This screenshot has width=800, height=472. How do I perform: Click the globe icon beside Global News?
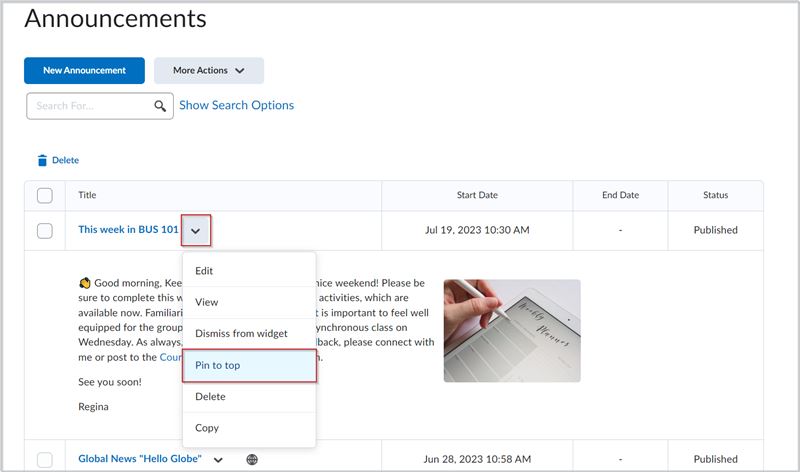252,459
